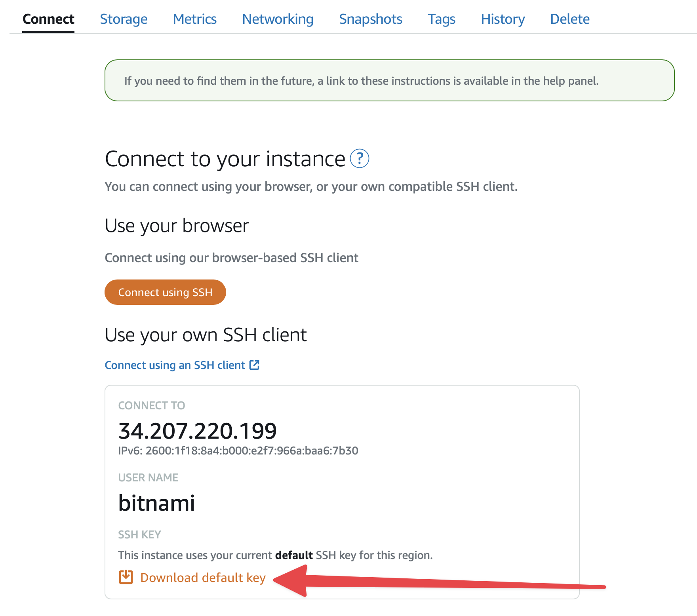Open the help question-mark icon beside Connect to your instance
697x616 pixels.
(360, 159)
